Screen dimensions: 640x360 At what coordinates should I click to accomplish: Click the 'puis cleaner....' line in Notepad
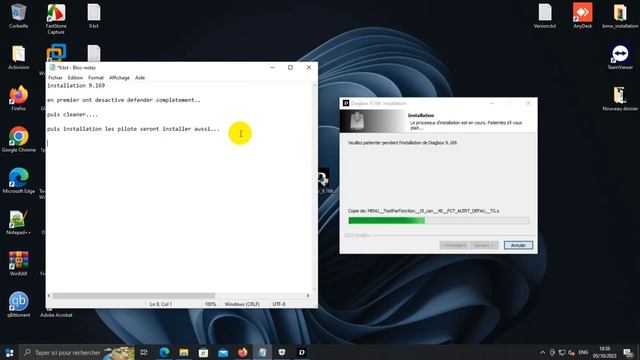pyautogui.click(x=73, y=114)
